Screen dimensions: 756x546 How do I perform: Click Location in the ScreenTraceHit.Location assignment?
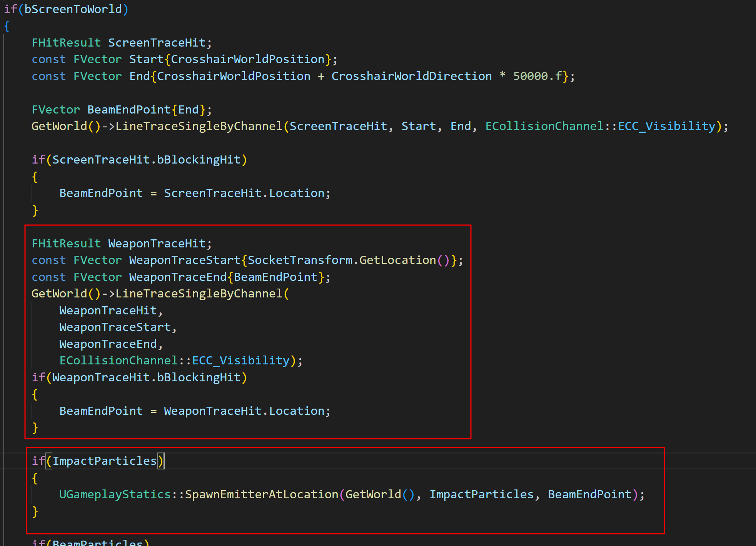pos(297,193)
